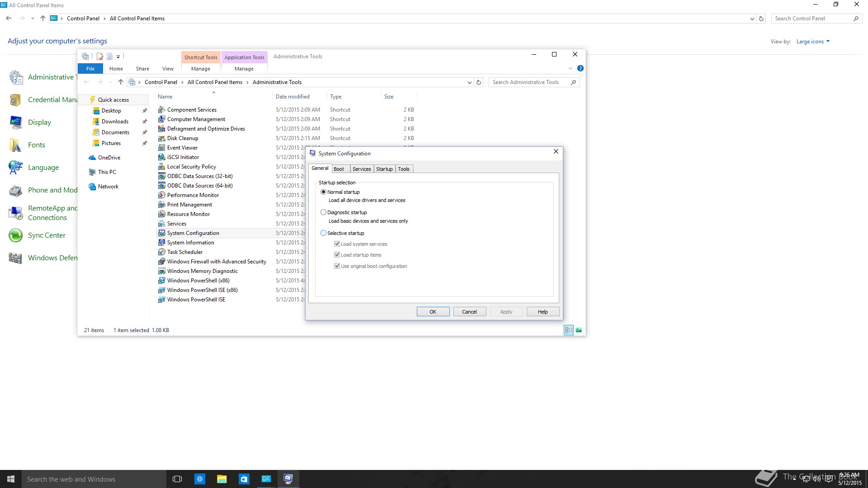
Task: Switch to Tools tab
Action: coord(404,169)
